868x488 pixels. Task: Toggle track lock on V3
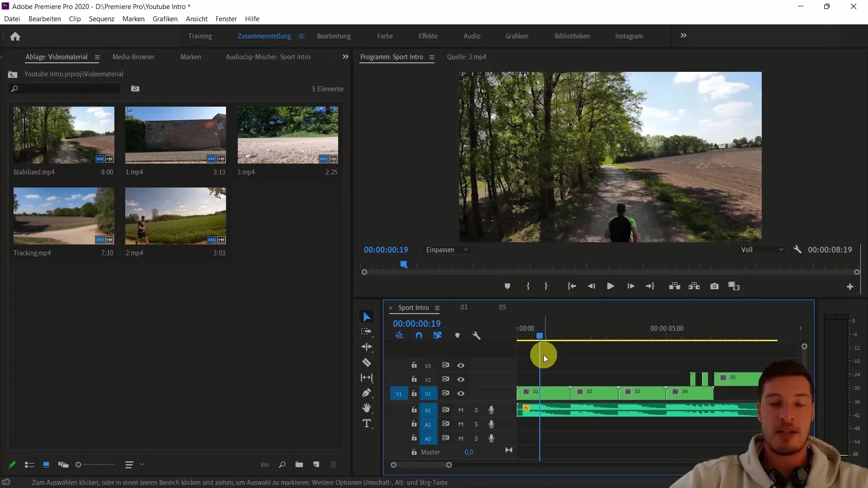pyautogui.click(x=414, y=365)
